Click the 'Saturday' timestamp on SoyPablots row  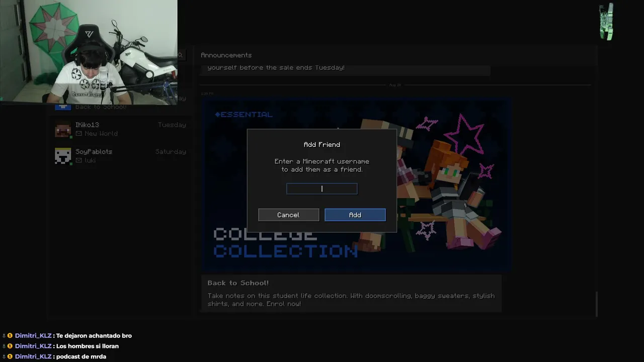coord(171,151)
